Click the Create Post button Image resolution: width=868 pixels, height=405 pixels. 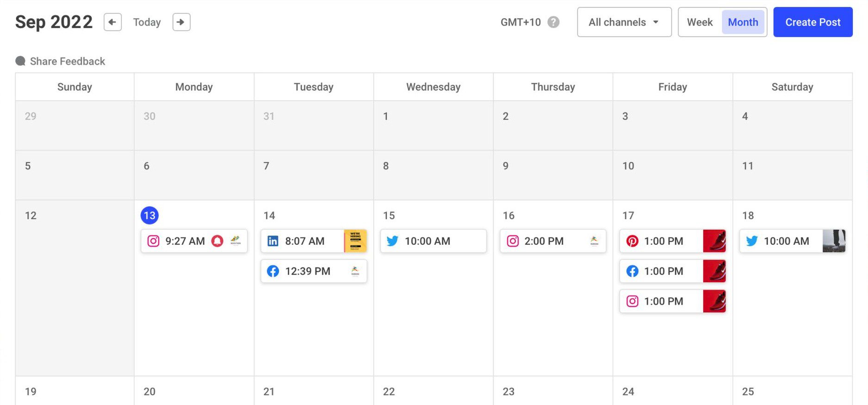click(812, 22)
